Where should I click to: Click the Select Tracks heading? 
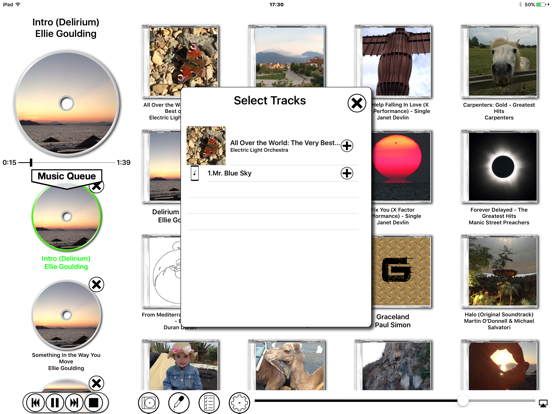coord(270,100)
